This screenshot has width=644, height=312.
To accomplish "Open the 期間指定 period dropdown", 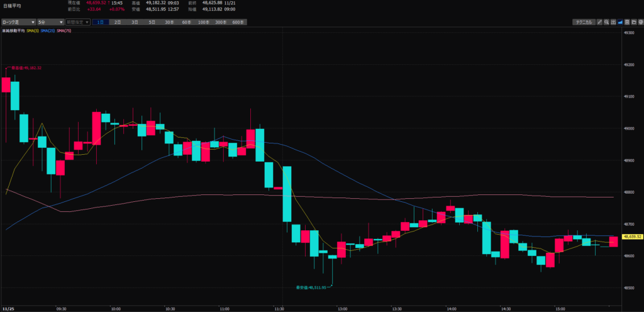I will coord(78,22).
